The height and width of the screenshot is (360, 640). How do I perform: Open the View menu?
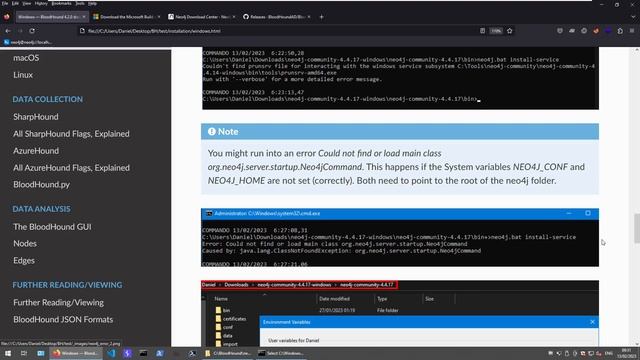pyautogui.click(x=27, y=3)
